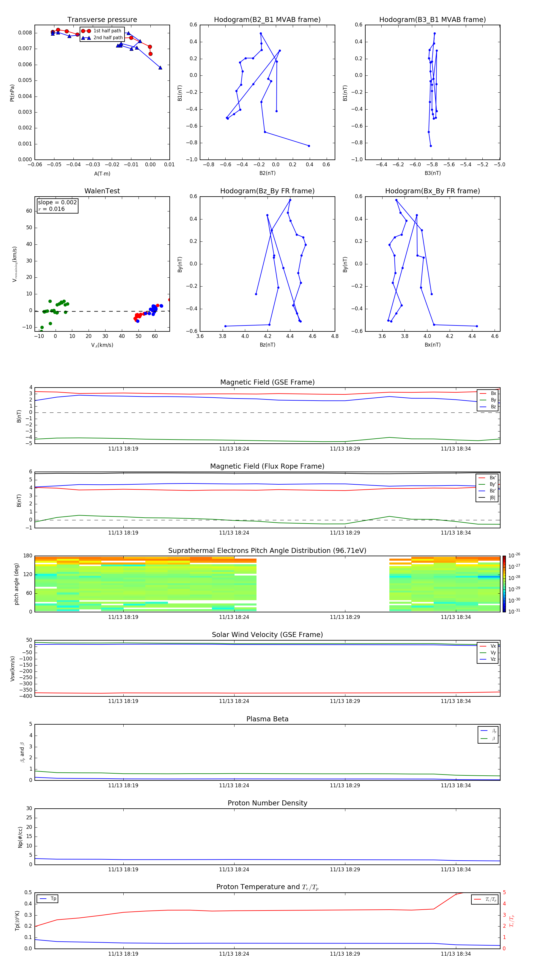The width and height of the screenshot is (535, 980).
Task: Click the 'βp' legend entry in Plasma Beta
Action: coord(488,731)
